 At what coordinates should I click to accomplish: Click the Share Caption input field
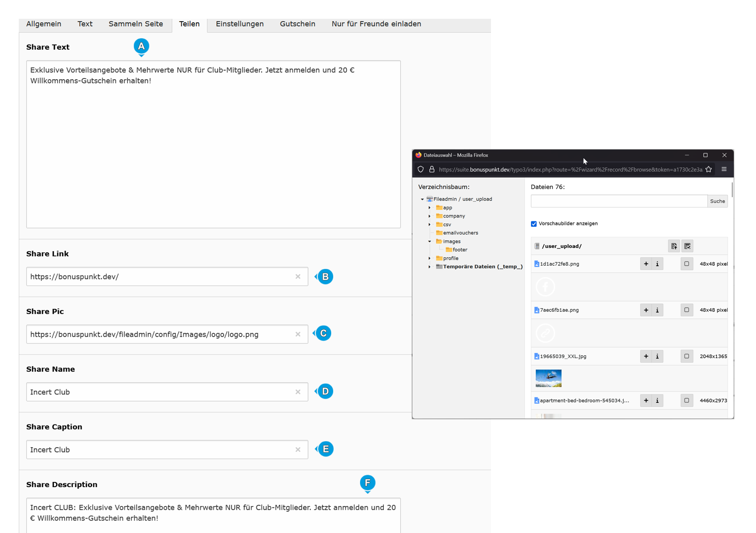(x=167, y=450)
